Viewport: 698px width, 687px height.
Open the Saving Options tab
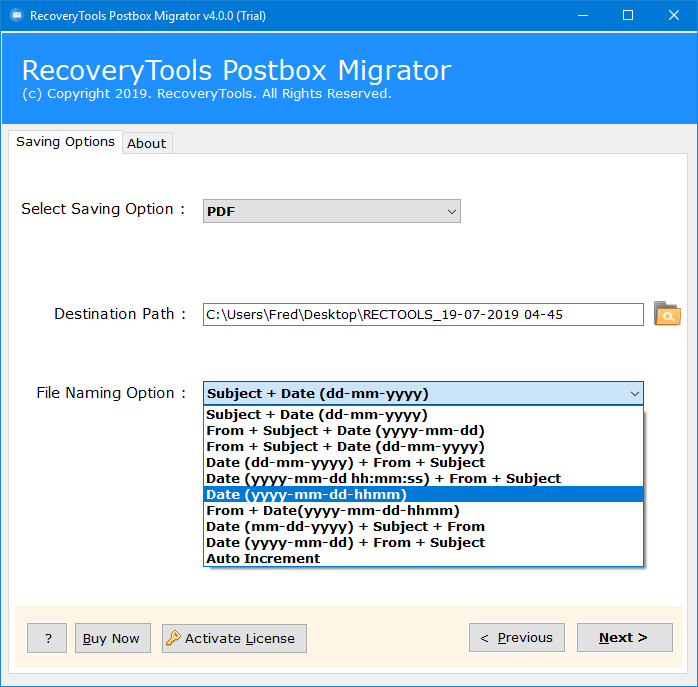[65, 142]
